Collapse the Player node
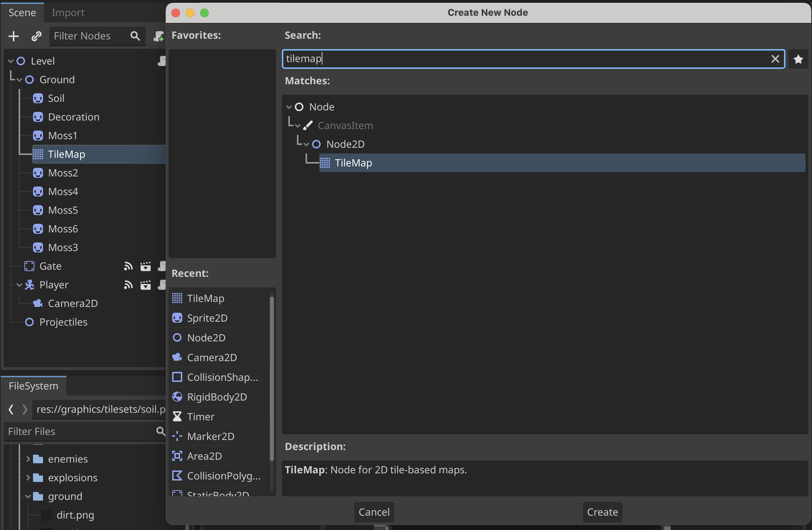Viewport: 812px width, 530px height. pyautogui.click(x=19, y=285)
